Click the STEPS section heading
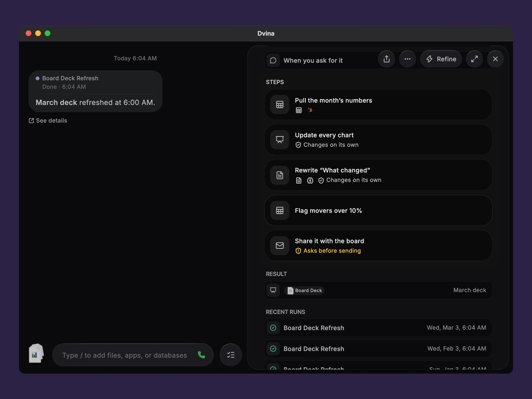This screenshot has height=399, width=532. (x=275, y=82)
